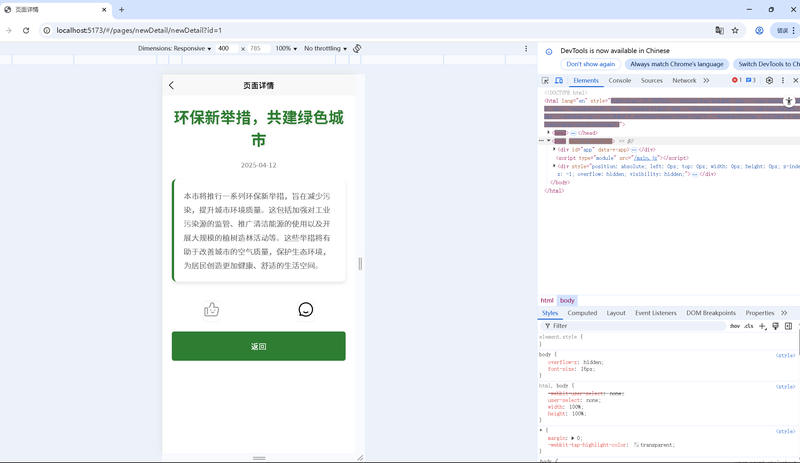Click the right edge viewport resize handle
This screenshot has width=800, height=463.
360,263
